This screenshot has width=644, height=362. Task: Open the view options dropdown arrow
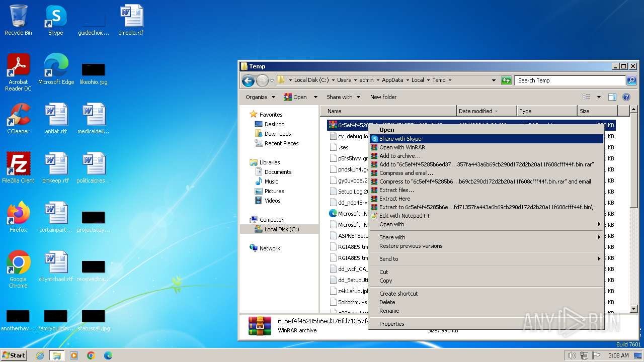(599, 97)
